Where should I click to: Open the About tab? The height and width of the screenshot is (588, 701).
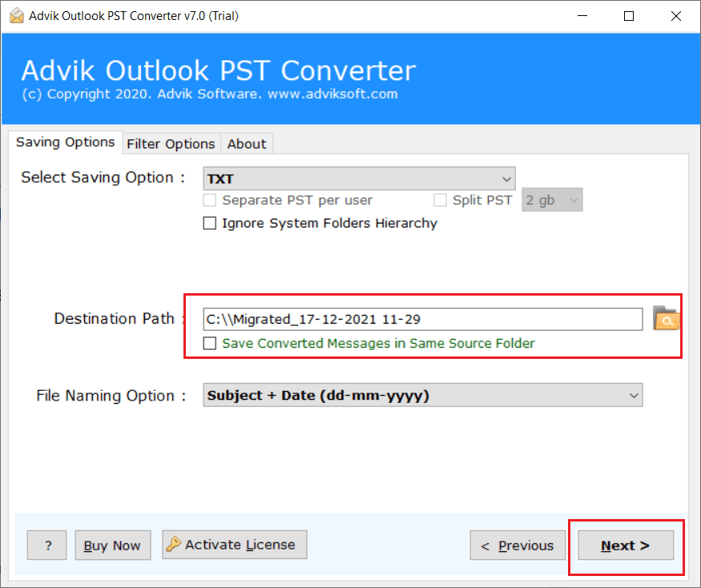pos(246,144)
